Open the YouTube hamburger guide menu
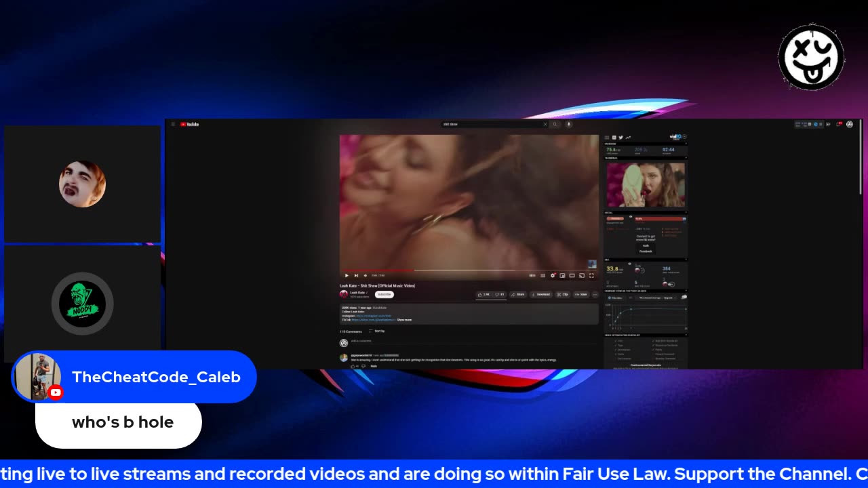The width and height of the screenshot is (868, 488). [x=173, y=124]
